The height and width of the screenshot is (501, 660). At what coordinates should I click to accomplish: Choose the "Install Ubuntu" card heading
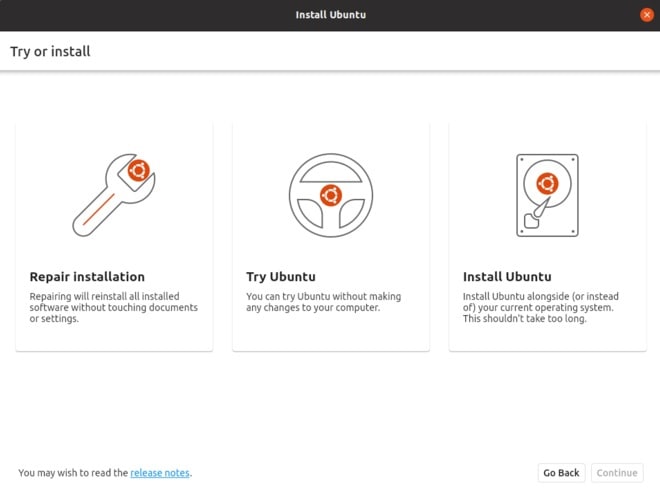click(507, 277)
